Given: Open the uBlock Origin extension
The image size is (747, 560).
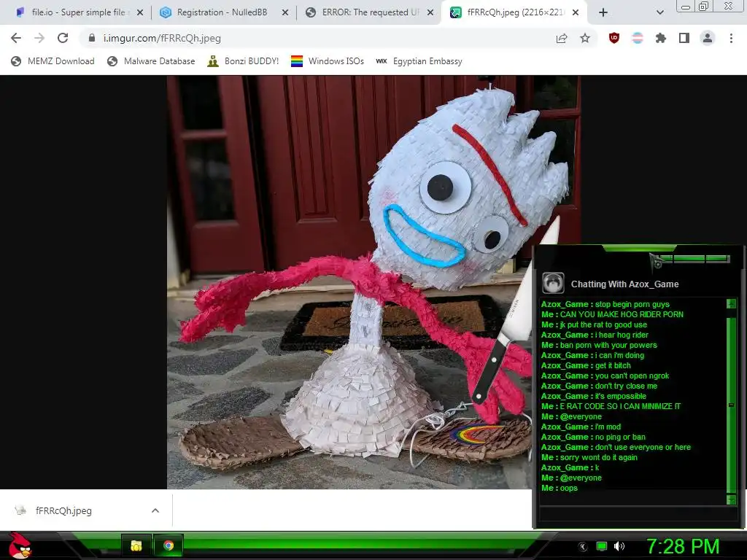Looking at the screenshot, I should pyautogui.click(x=614, y=38).
